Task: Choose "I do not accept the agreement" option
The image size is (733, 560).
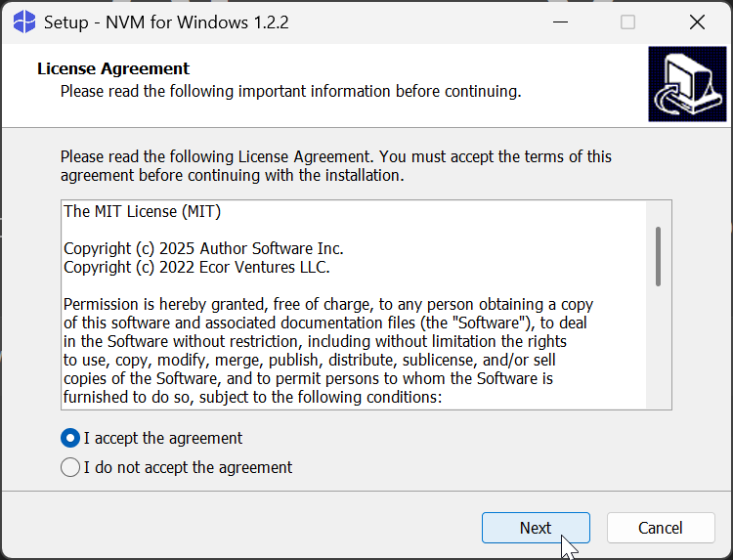Action: pyautogui.click(x=70, y=467)
